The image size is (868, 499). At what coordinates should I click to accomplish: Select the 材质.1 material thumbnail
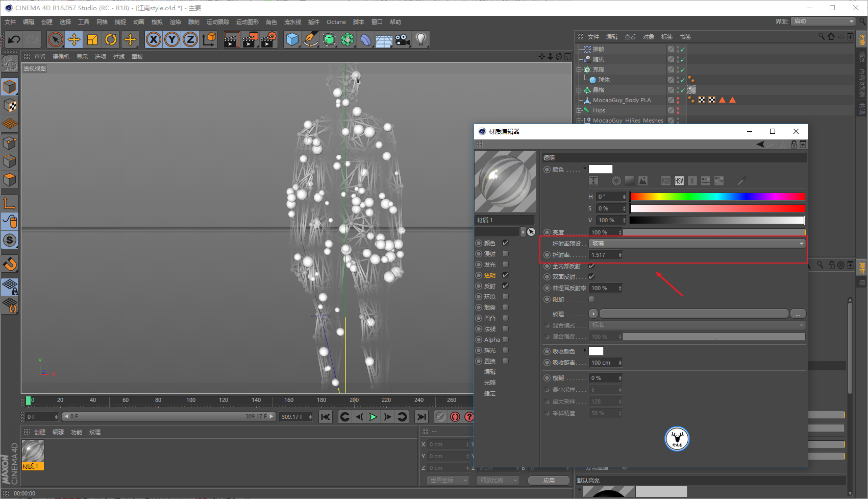pyautogui.click(x=33, y=455)
